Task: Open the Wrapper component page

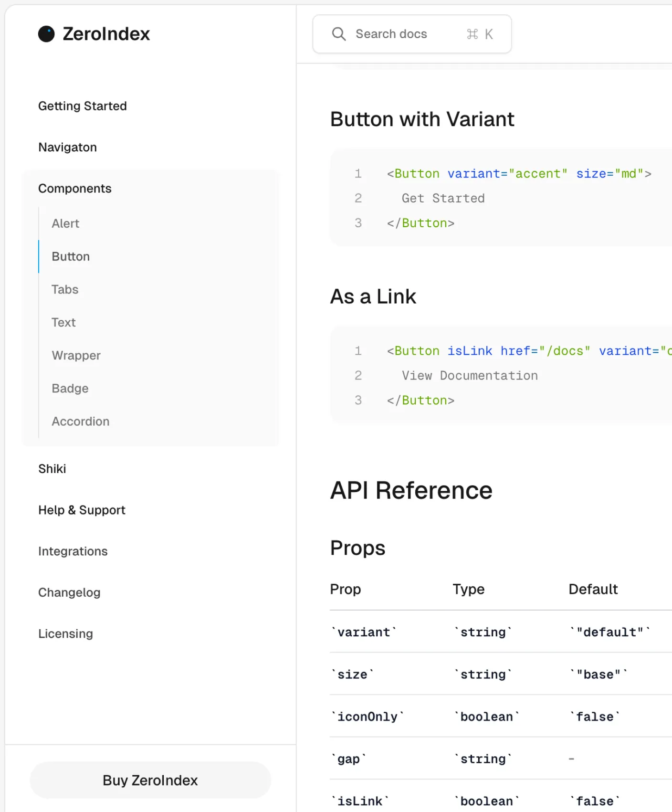Action: (76, 356)
